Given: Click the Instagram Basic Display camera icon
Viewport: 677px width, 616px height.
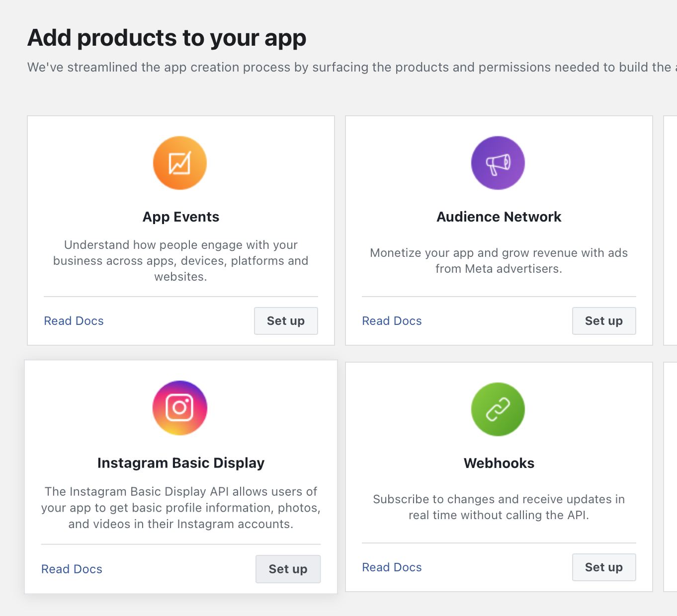Looking at the screenshot, I should tap(180, 408).
